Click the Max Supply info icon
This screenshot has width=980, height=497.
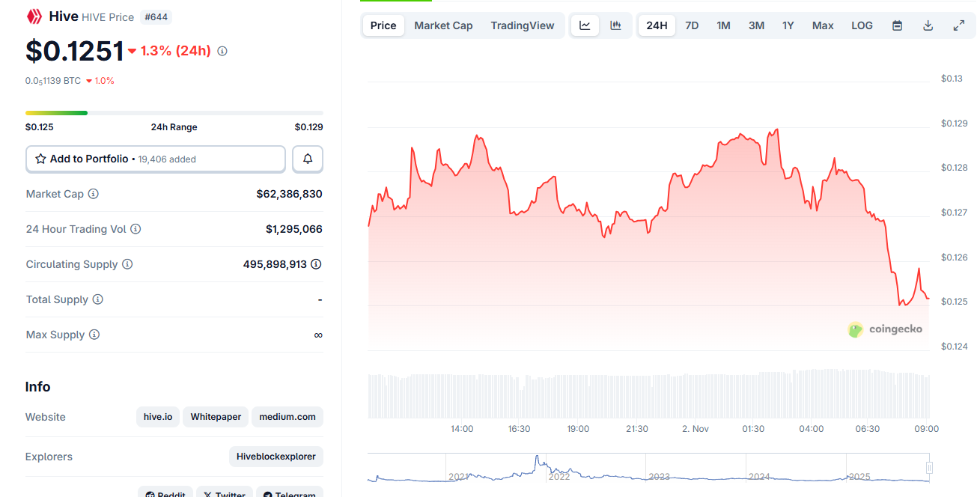[x=94, y=335]
